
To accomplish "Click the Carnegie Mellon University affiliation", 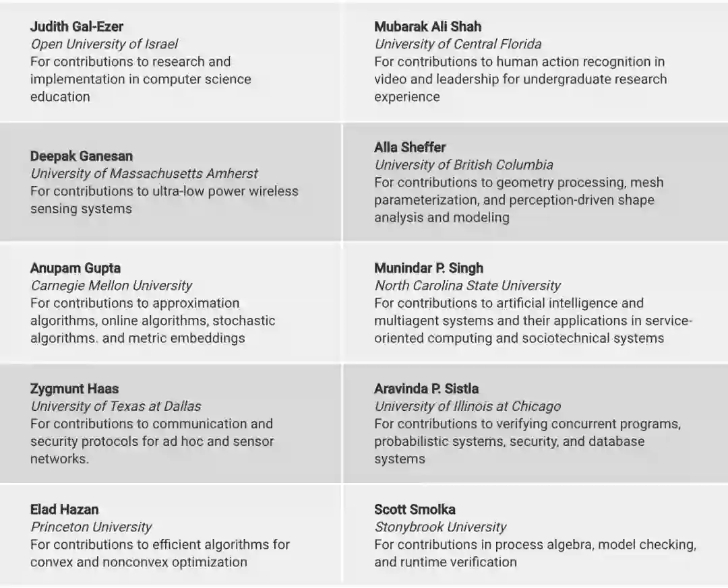I will (x=111, y=285).
